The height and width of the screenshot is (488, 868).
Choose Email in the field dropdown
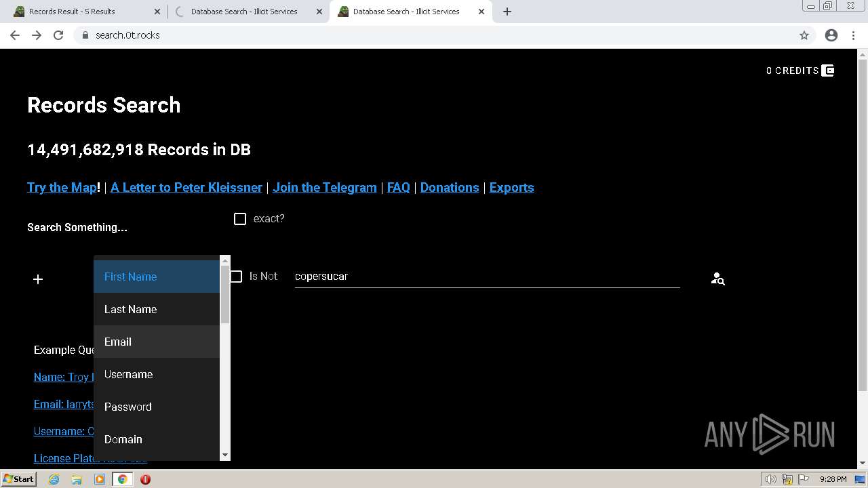click(157, 342)
